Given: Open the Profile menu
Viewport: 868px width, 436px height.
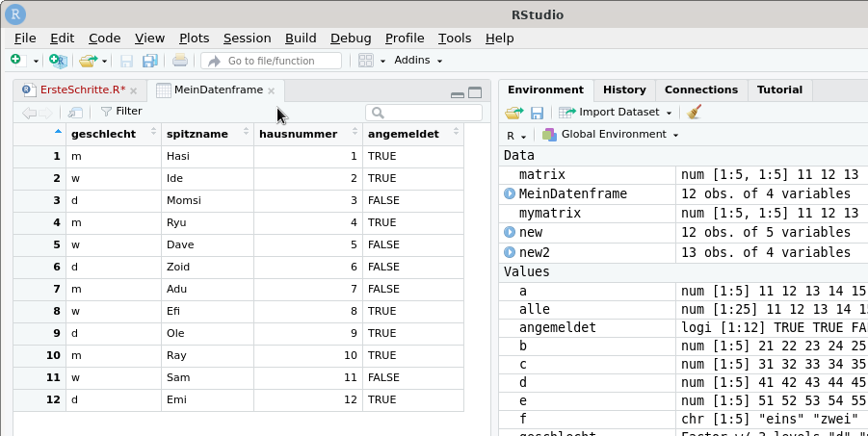Looking at the screenshot, I should pos(405,38).
